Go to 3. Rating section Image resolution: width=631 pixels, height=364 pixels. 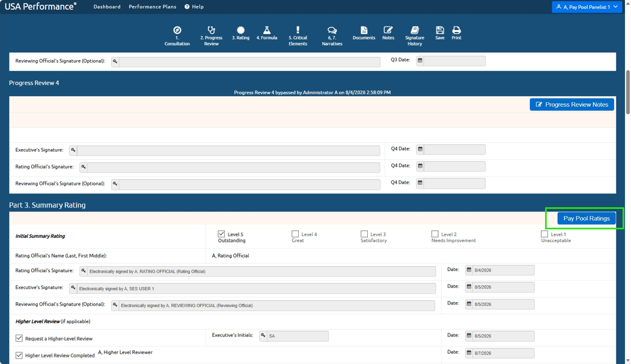click(x=240, y=33)
